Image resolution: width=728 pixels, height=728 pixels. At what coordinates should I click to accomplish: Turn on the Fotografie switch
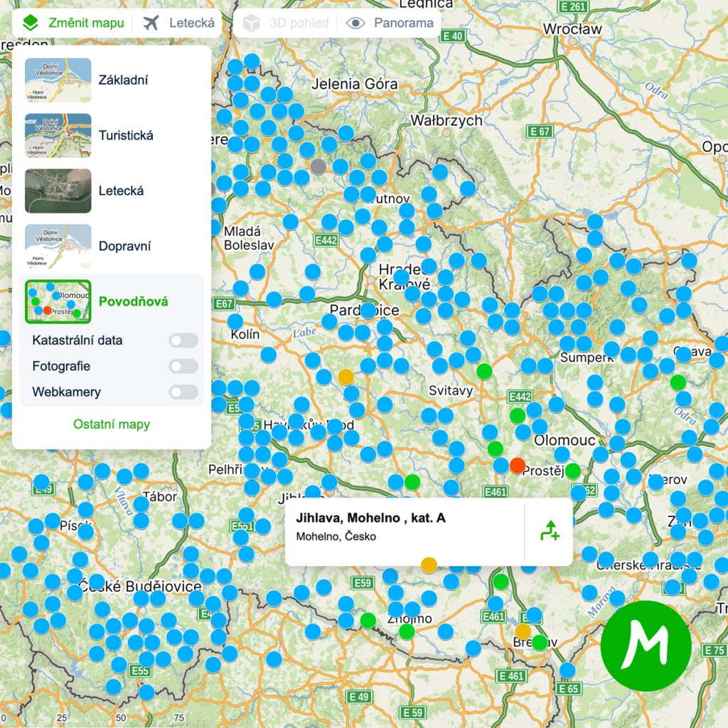point(183,366)
